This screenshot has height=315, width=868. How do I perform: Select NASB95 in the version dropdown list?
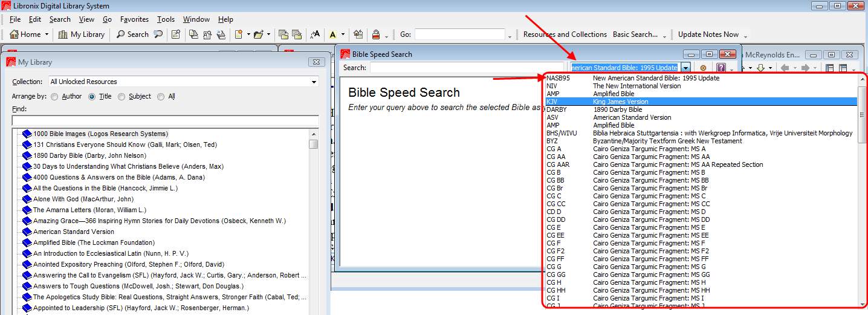[701, 78]
